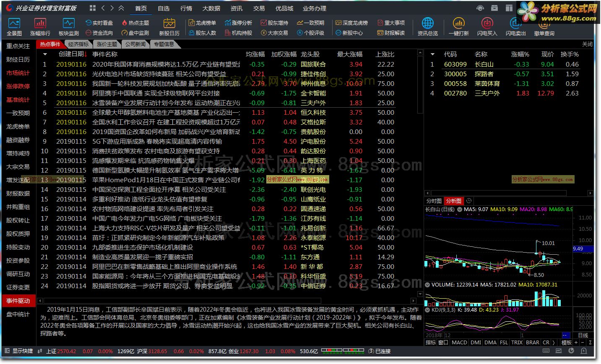This screenshot has height=364, width=601.
Task: Open 涨幅排行 gain ranking
Action: tap(40, 27)
